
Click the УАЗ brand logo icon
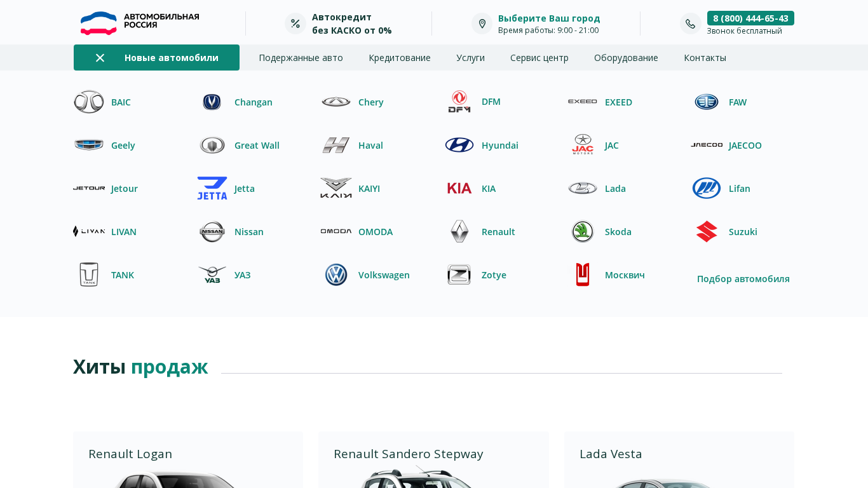[212, 274]
